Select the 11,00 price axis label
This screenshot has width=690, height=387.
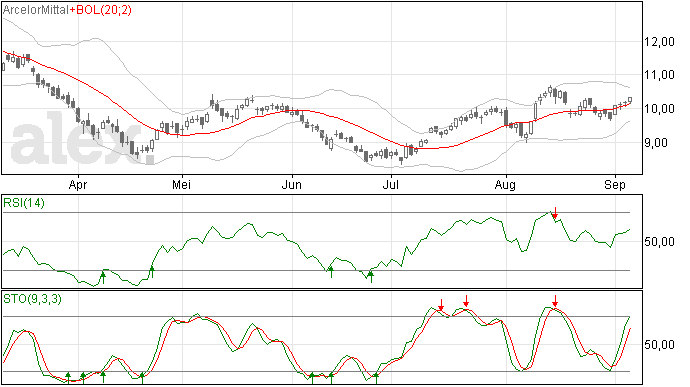(659, 75)
